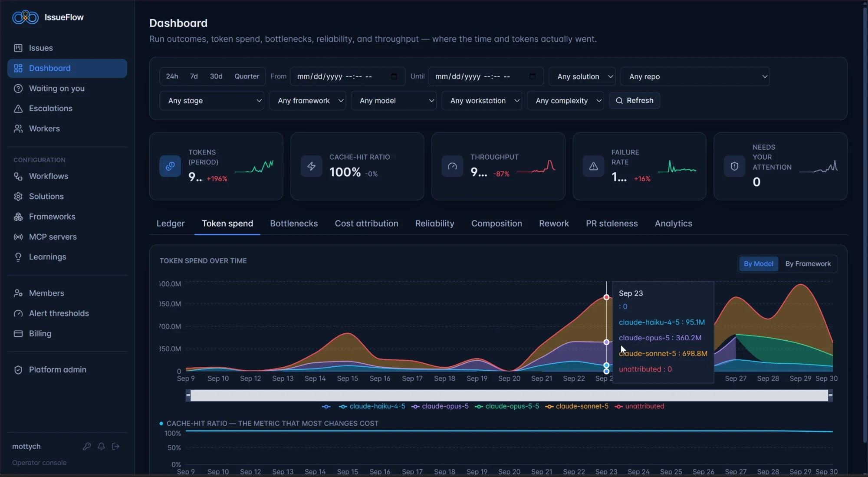Viewport: 868px width, 477px height.
Task: Select the 30d time range
Action: pyautogui.click(x=216, y=76)
